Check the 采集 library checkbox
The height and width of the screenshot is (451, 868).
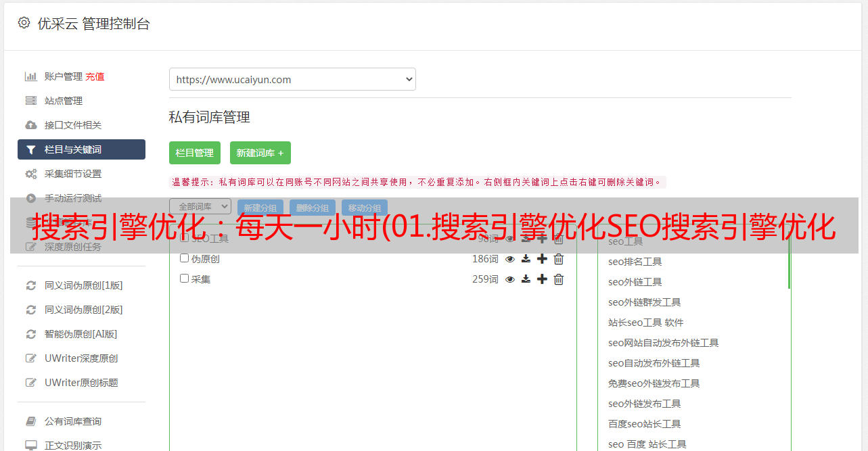[184, 279]
